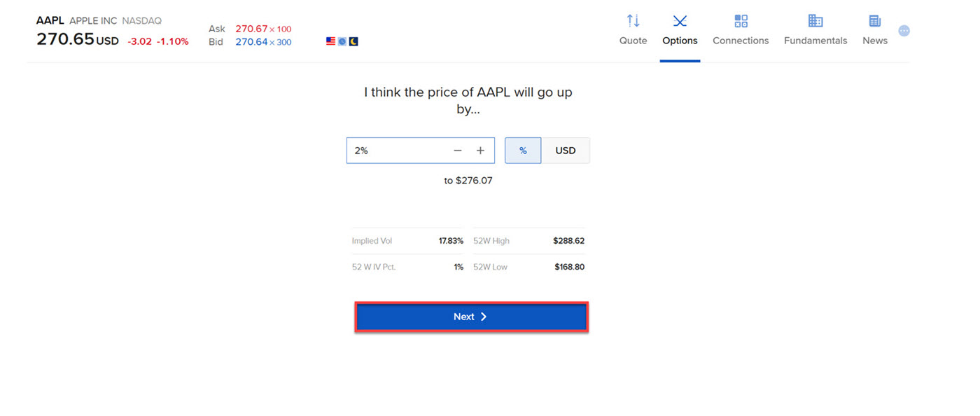Click the Implied Vol 17.83% value
This screenshot has width=980, height=416.
click(x=451, y=240)
